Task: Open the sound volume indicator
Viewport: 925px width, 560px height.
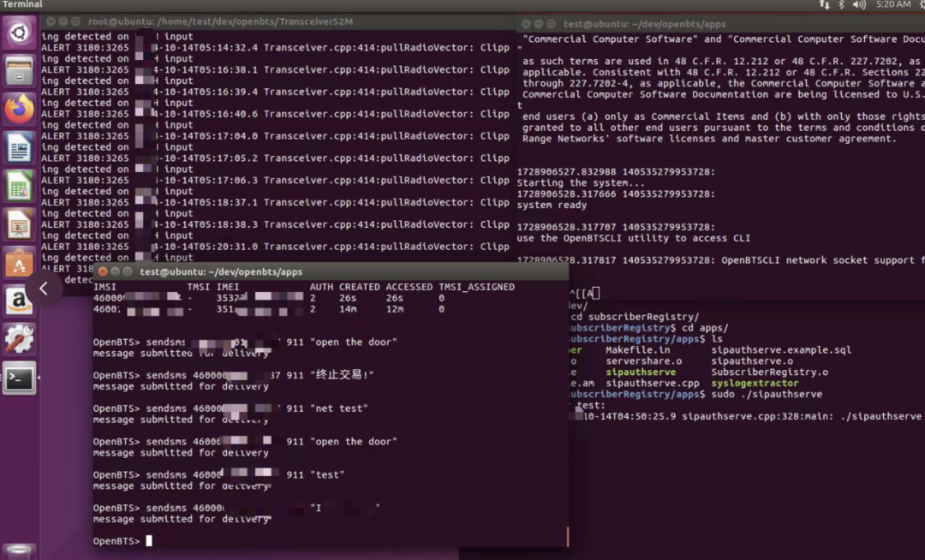Action: pos(860,5)
